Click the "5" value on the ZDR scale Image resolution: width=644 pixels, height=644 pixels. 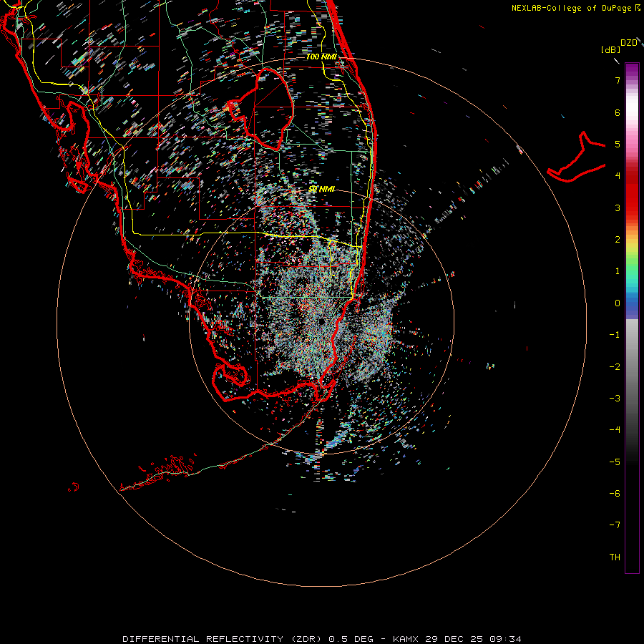point(618,144)
